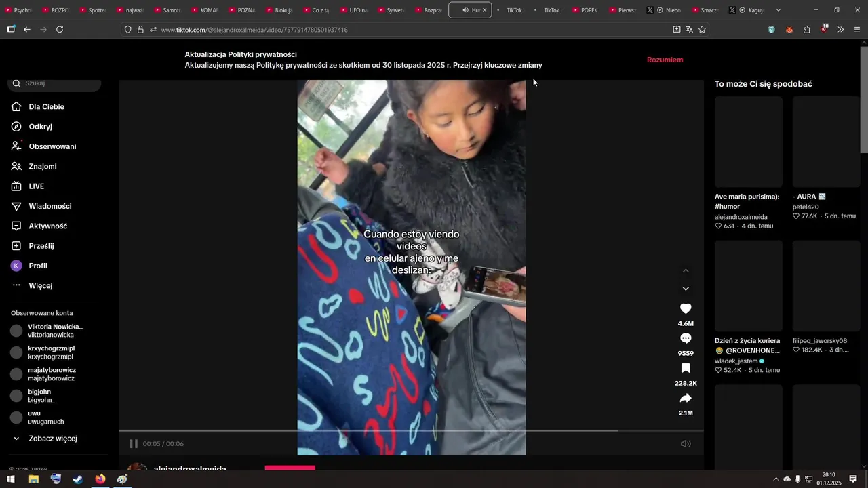Open comments via the speech bubble icon
868x488 pixels.
[x=686, y=338]
